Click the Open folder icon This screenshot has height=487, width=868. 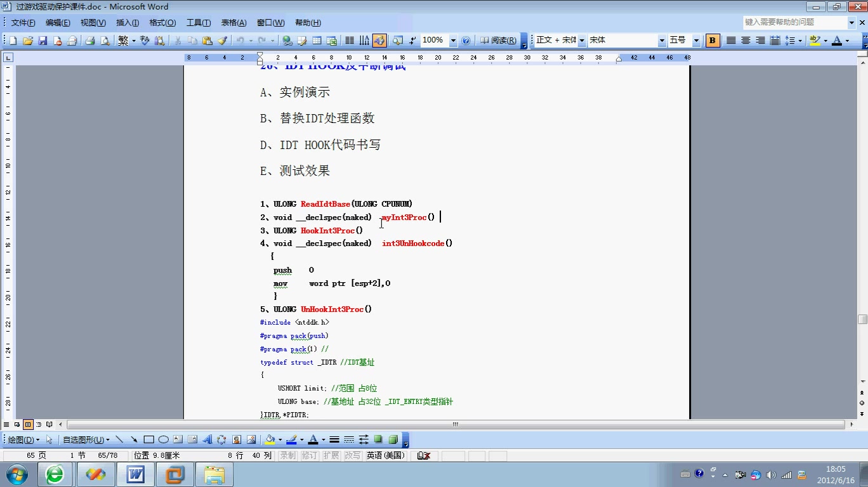[x=28, y=41]
